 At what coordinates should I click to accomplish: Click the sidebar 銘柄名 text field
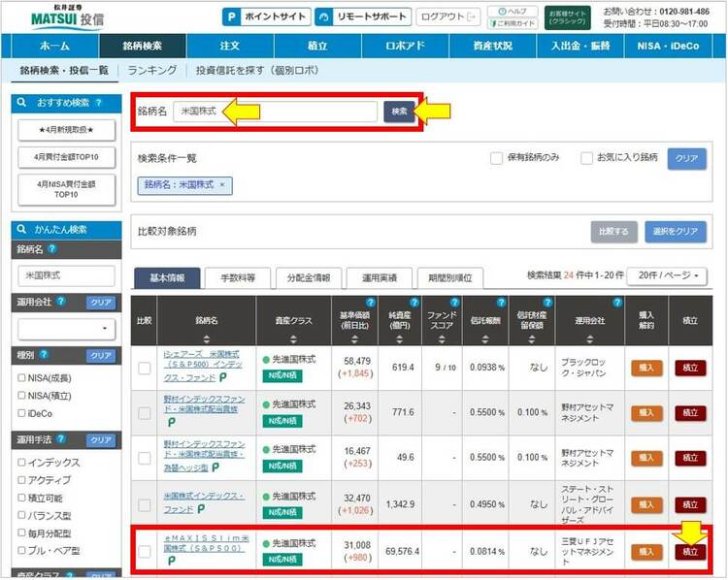[66, 275]
